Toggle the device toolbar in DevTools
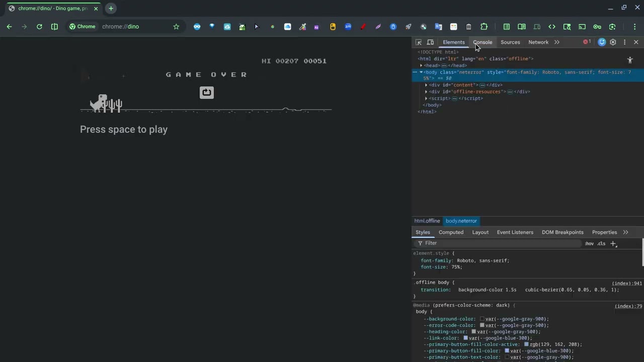 [x=430, y=42]
